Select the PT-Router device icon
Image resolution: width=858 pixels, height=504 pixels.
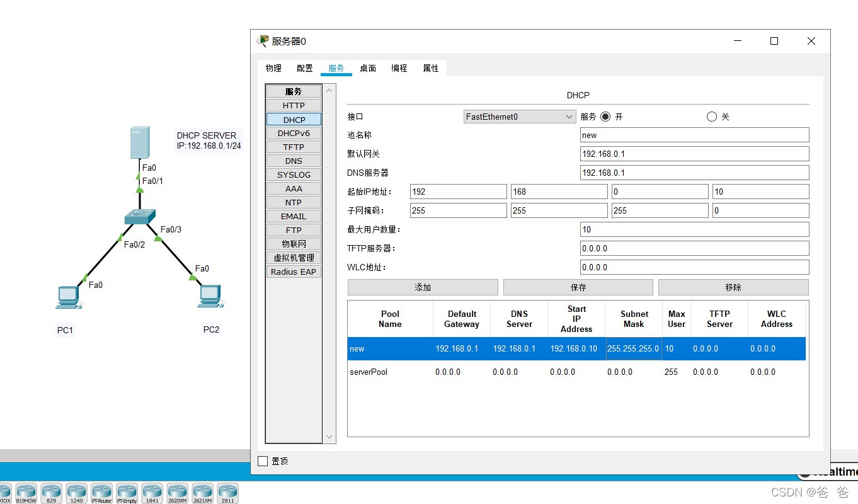[101, 493]
